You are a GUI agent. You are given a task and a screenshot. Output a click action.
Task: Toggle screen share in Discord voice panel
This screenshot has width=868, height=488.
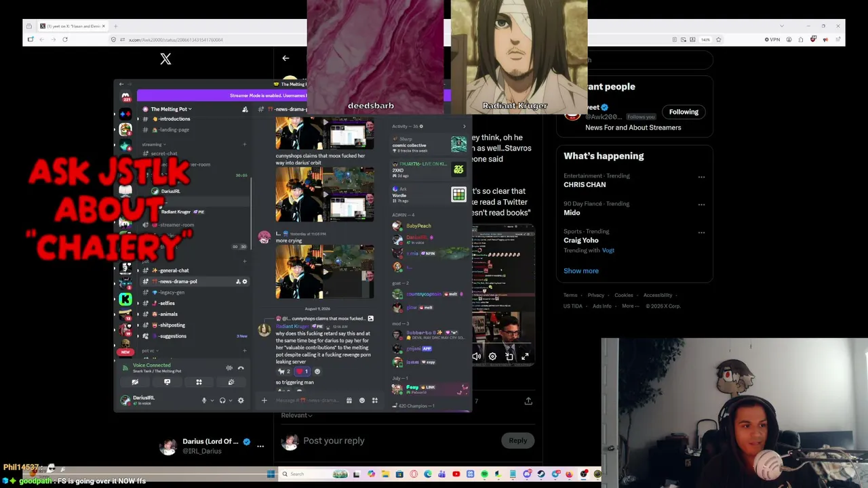pos(167,382)
